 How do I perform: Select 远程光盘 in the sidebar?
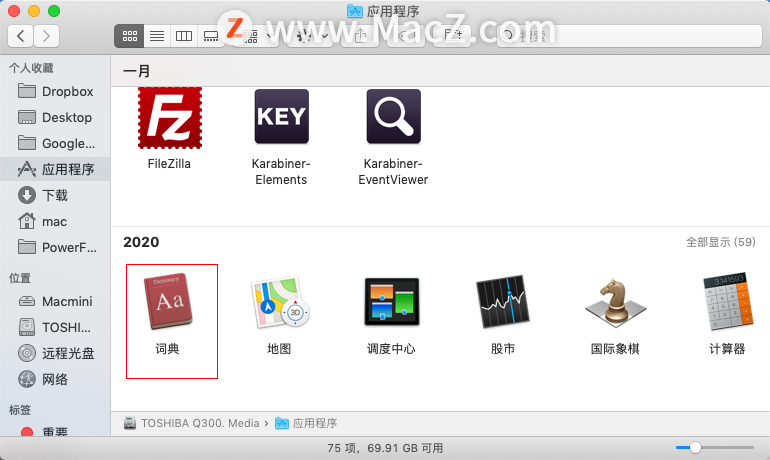[x=55, y=353]
